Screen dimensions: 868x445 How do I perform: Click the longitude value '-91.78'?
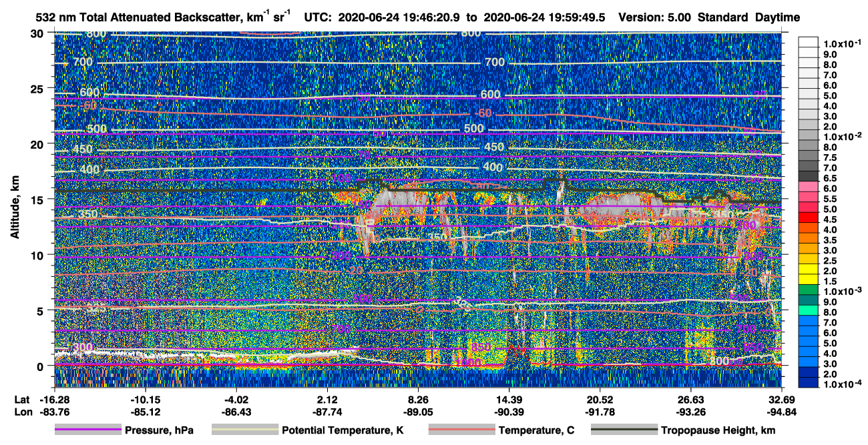point(600,412)
